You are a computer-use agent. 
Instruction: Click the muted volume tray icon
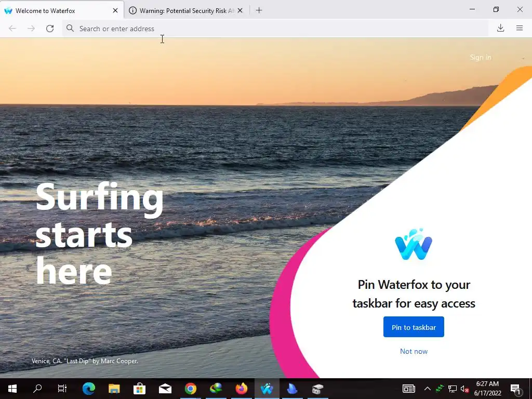[465, 389]
